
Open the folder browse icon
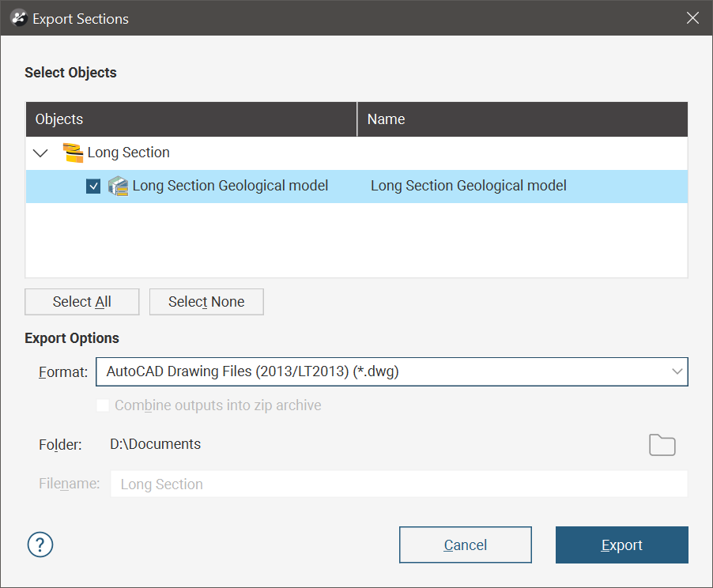662,445
